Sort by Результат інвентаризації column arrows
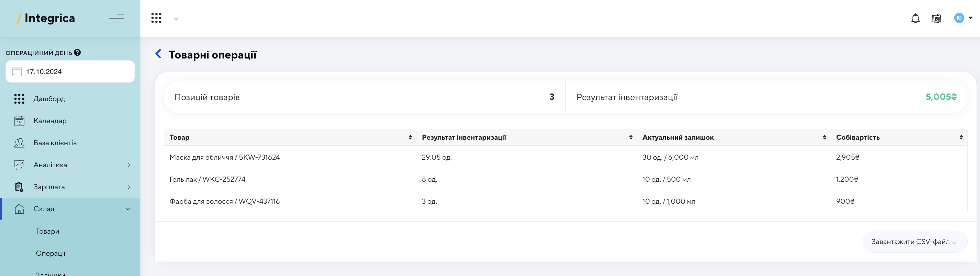Image resolution: width=980 pixels, height=276 pixels. click(x=631, y=137)
